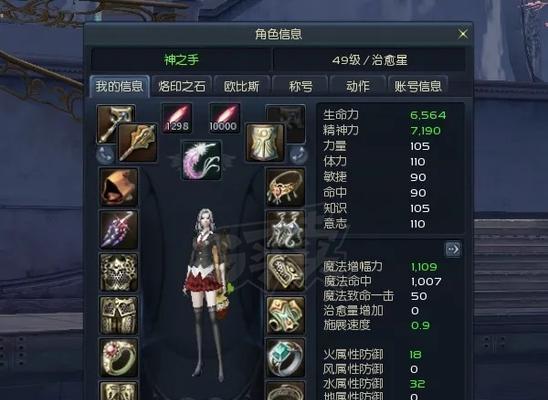Screen dimensions: 548x400
Task: Select the gold earring slot with gems
Action: pyautogui.click(x=285, y=187)
